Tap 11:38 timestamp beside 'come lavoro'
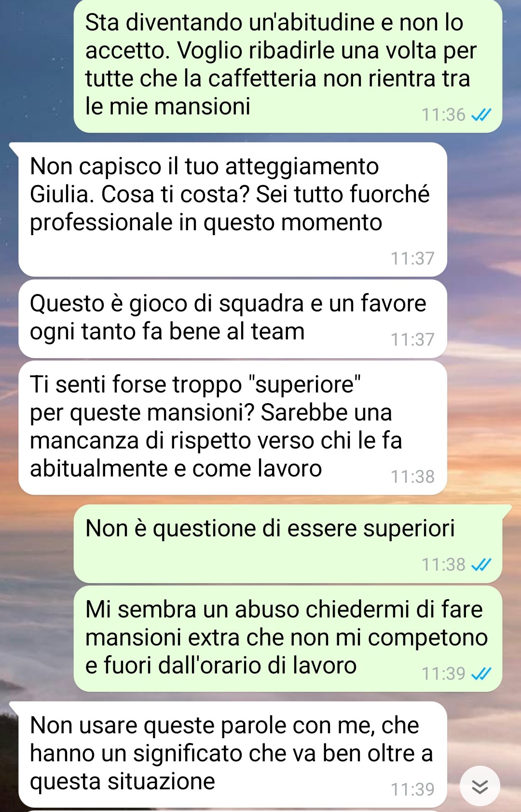 (x=412, y=477)
